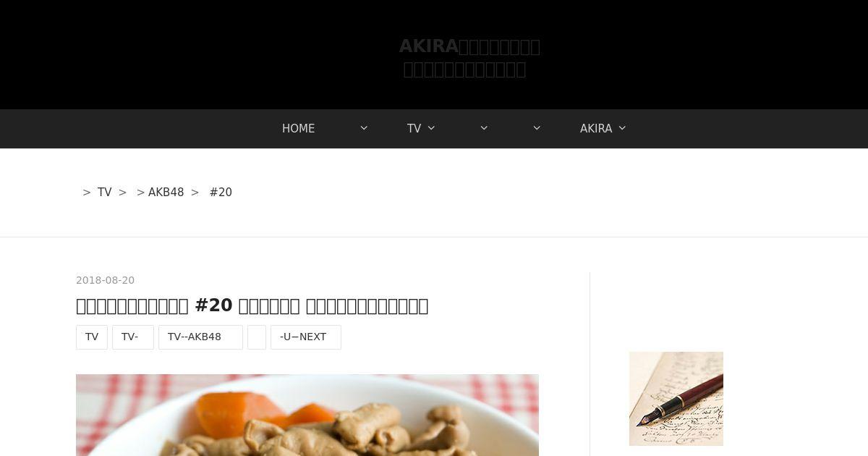Select the -U-NEXT category tag
The height and width of the screenshot is (456, 868).
coord(306,337)
